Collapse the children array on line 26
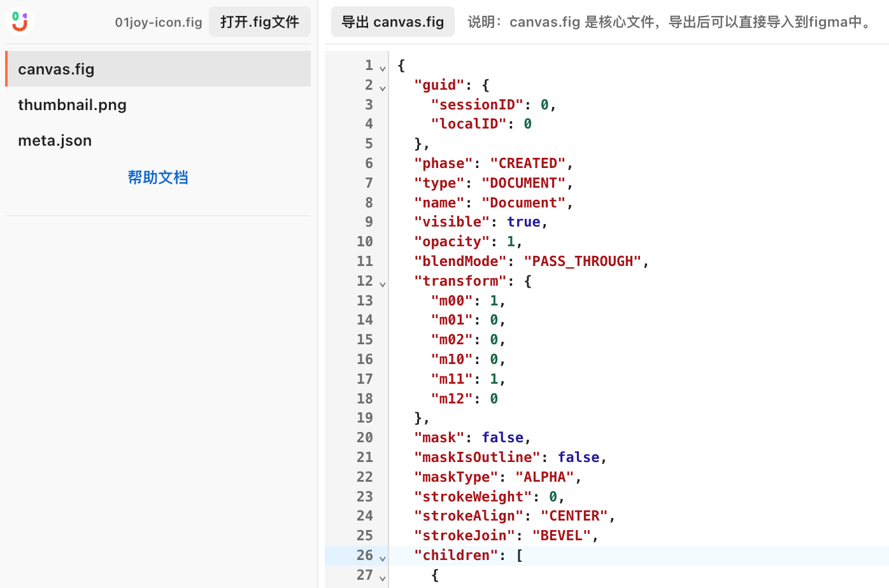889x588 pixels. [382, 557]
